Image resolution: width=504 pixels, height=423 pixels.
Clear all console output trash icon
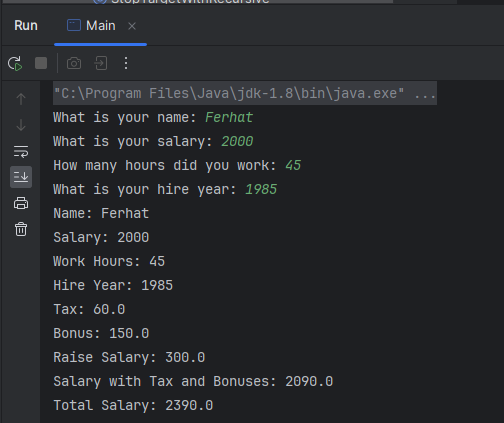21,229
